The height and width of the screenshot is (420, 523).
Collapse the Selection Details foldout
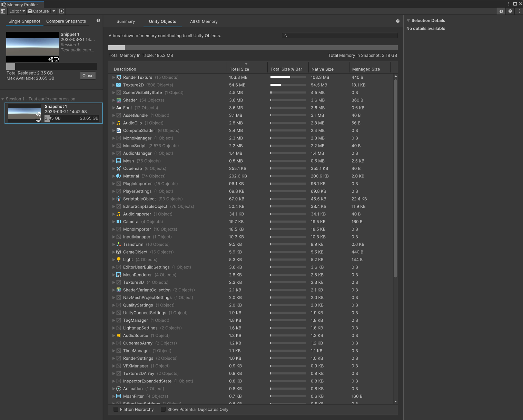pyautogui.click(x=408, y=21)
